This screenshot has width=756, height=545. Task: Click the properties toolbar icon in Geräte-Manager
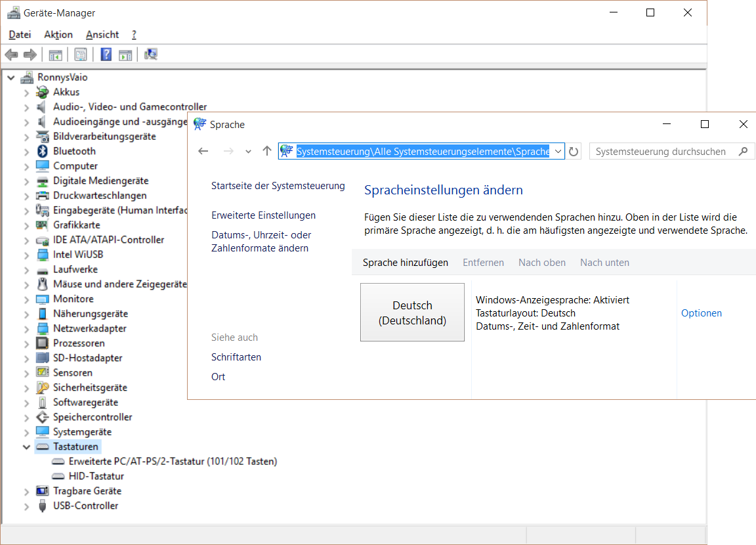point(81,54)
